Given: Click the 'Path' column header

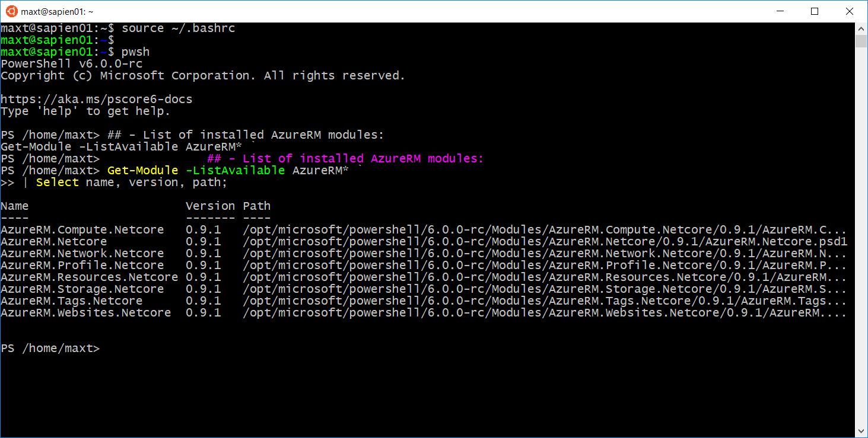Looking at the screenshot, I should tap(257, 206).
